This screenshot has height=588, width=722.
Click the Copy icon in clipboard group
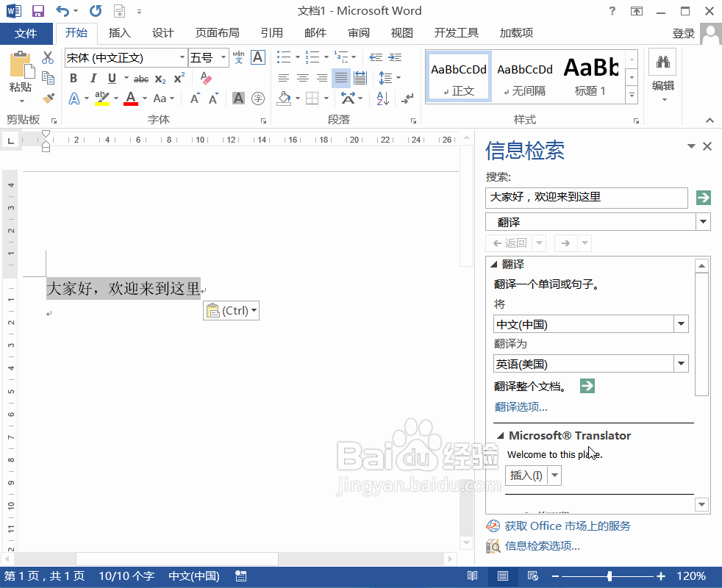point(48,77)
